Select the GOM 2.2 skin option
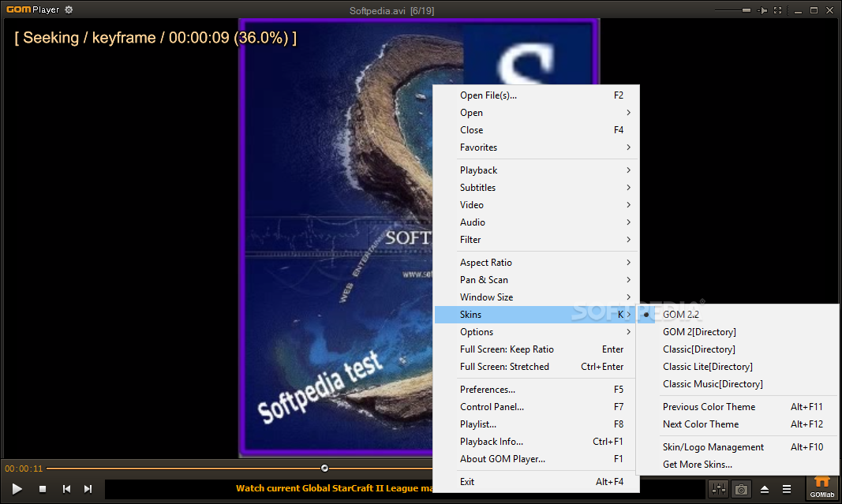 coord(738,315)
